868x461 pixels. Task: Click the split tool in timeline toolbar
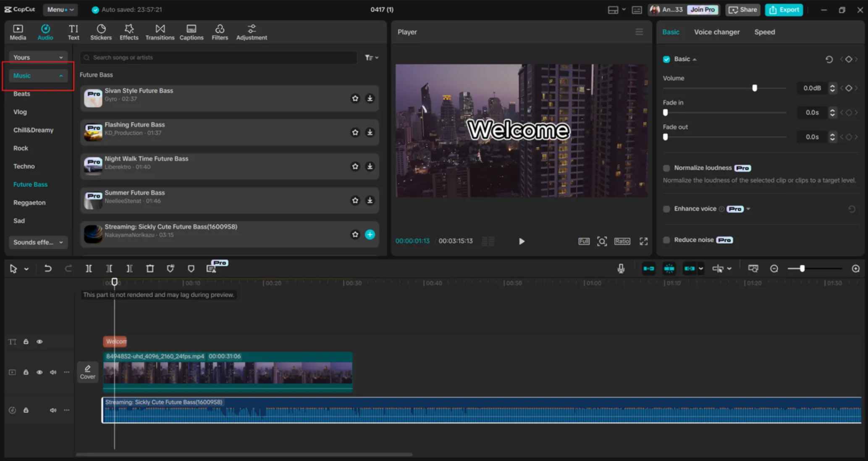[89, 269]
